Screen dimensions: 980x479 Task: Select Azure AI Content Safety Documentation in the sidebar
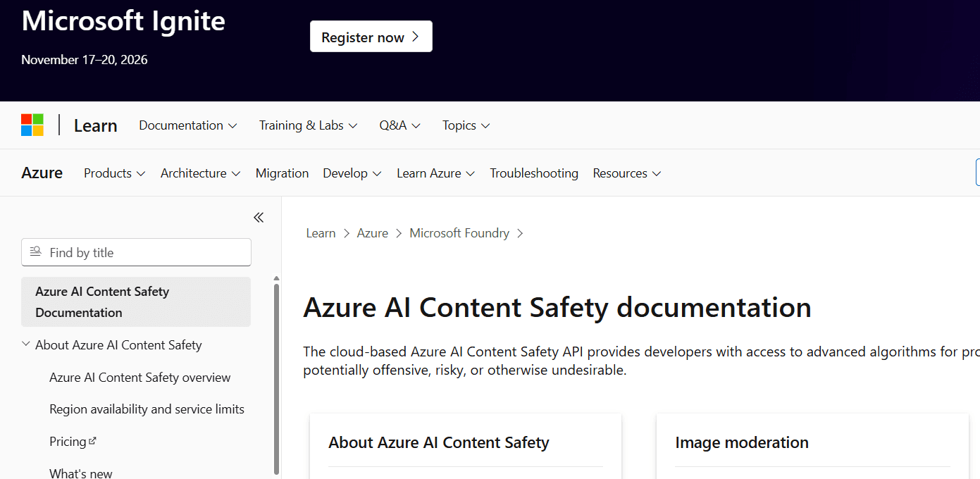pos(136,301)
